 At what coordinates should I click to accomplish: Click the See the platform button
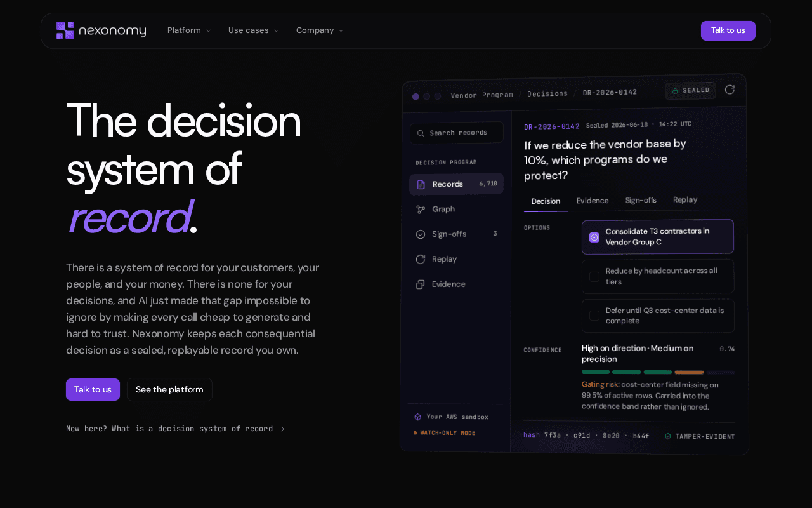(x=169, y=390)
